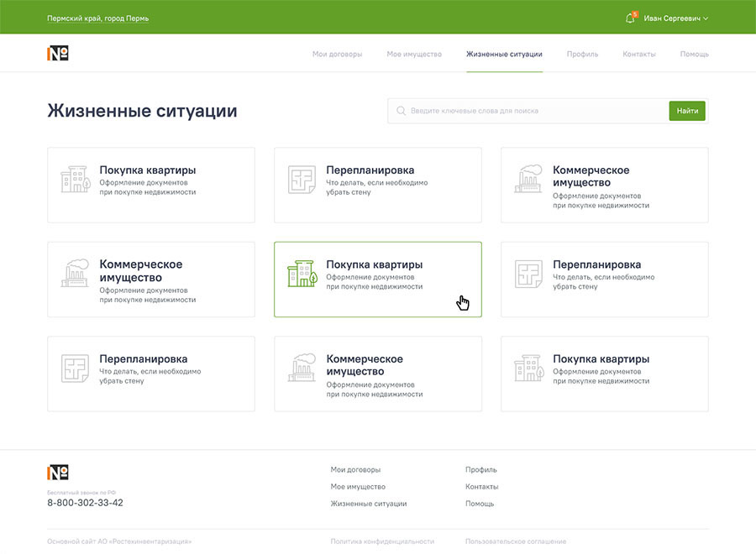Go to Помощь in the top navigation

(x=694, y=54)
